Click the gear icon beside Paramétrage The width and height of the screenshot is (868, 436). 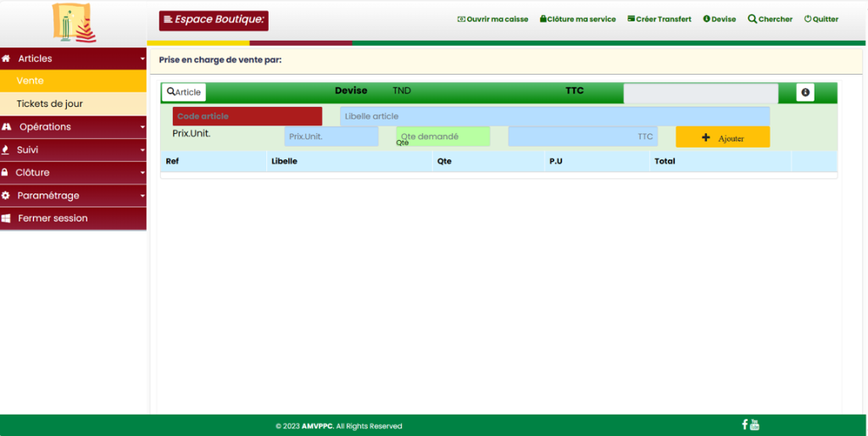[6, 196]
